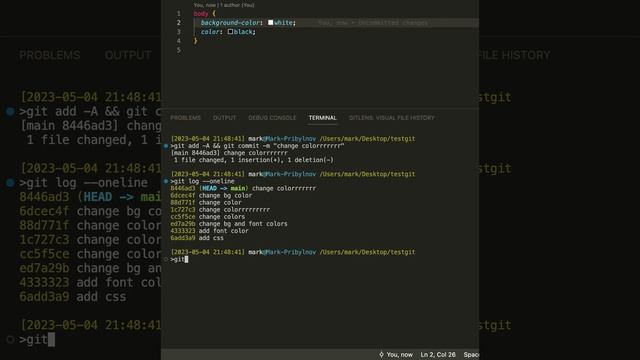Click line number 3 in editor gutter
The height and width of the screenshot is (360, 640).
[179, 31]
